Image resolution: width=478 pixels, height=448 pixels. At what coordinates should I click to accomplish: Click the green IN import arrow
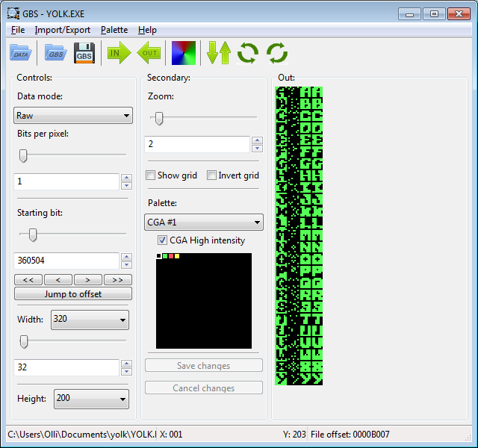pos(119,53)
